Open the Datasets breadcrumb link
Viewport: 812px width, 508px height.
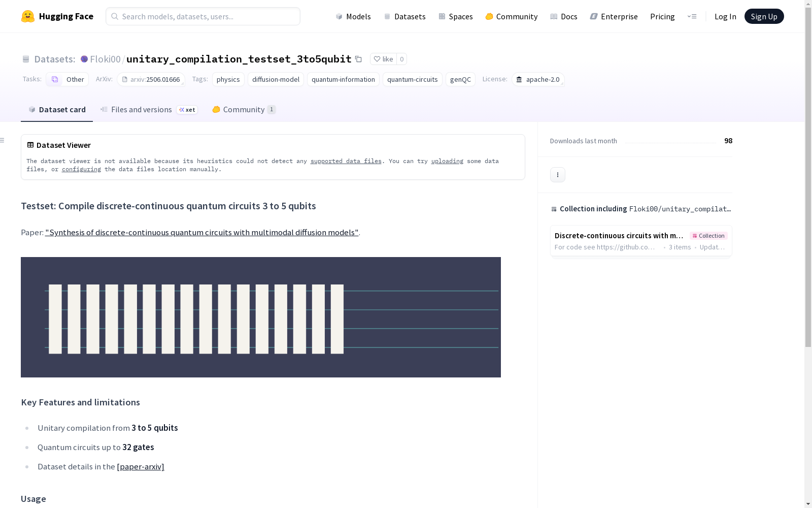[54, 59]
